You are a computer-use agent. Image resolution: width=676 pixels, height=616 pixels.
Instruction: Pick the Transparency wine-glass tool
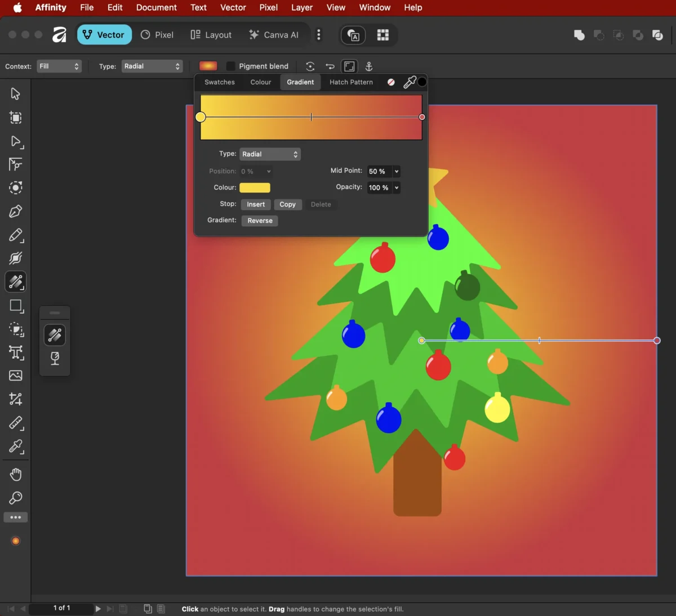click(x=55, y=359)
